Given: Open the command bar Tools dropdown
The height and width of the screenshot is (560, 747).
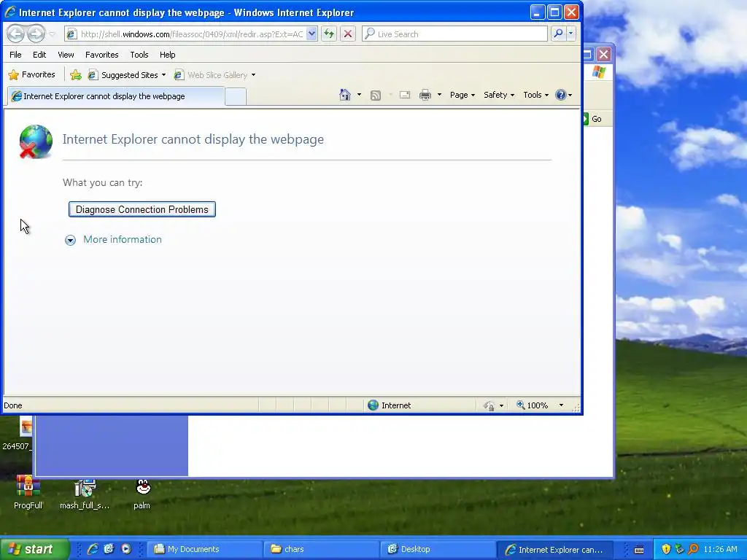Looking at the screenshot, I should (x=535, y=95).
